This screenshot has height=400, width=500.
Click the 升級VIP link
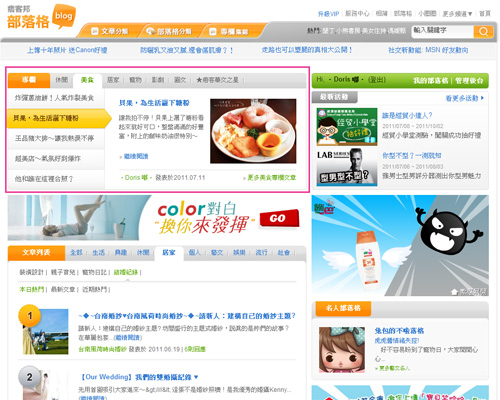pyautogui.click(x=328, y=14)
